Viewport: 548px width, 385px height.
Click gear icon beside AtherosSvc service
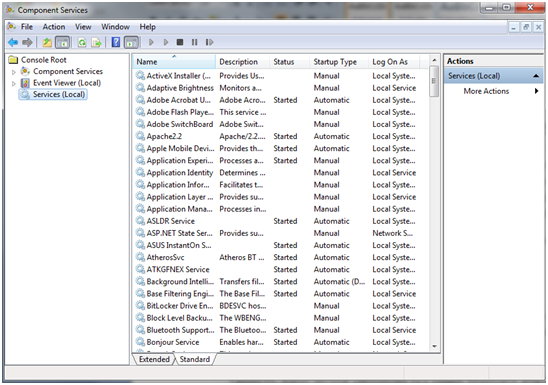tap(140, 257)
